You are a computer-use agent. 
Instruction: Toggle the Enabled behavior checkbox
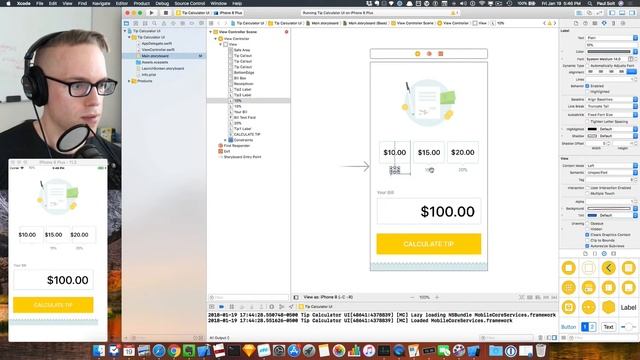point(587,86)
